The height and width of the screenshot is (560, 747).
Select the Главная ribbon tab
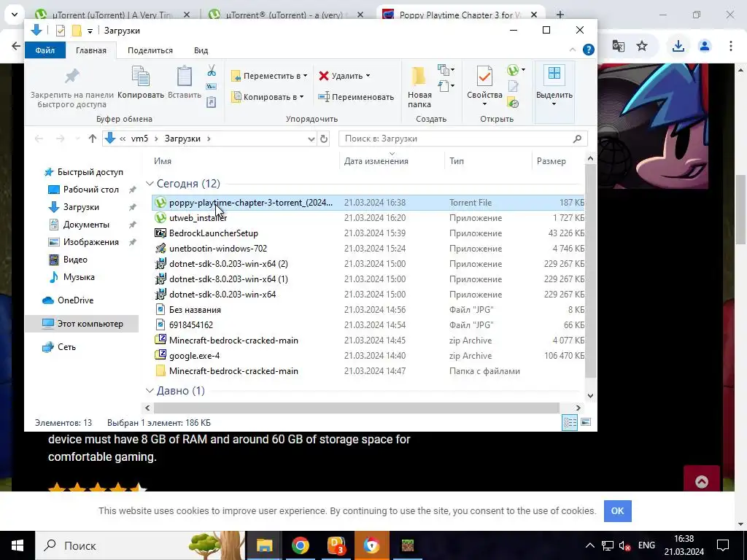pyautogui.click(x=91, y=50)
